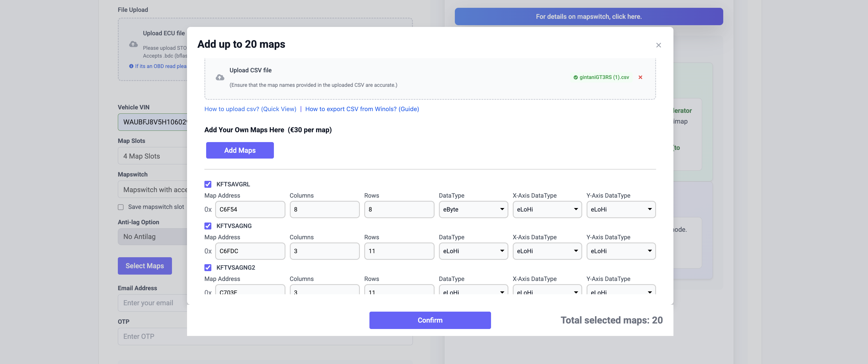868x364 pixels.
Task: Open the How to upload csv Quick View link
Action: pyautogui.click(x=250, y=109)
